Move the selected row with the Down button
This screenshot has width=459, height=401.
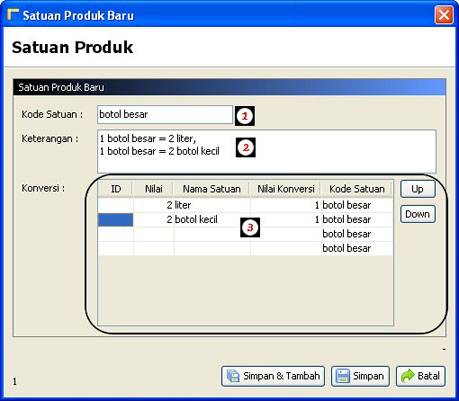coord(418,214)
